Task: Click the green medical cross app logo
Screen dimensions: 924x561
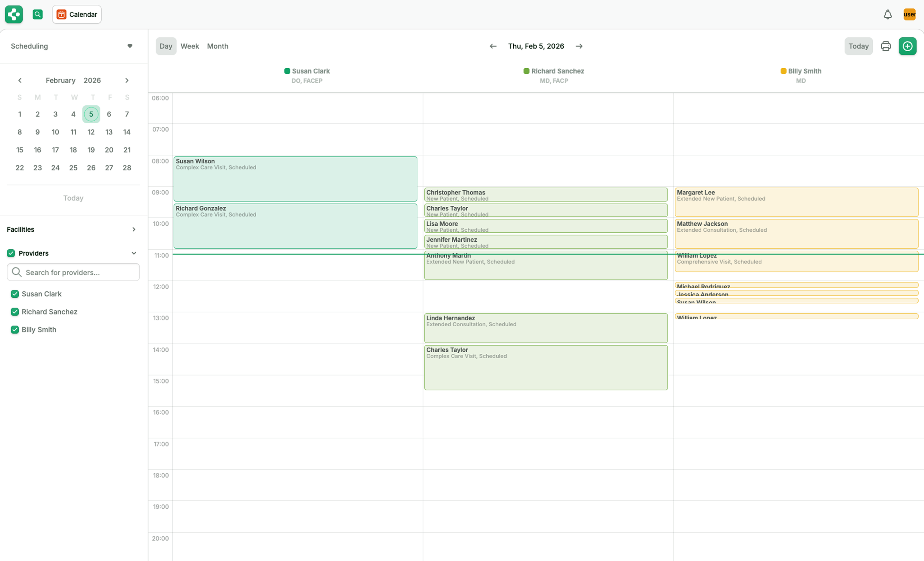Action: click(13, 14)
